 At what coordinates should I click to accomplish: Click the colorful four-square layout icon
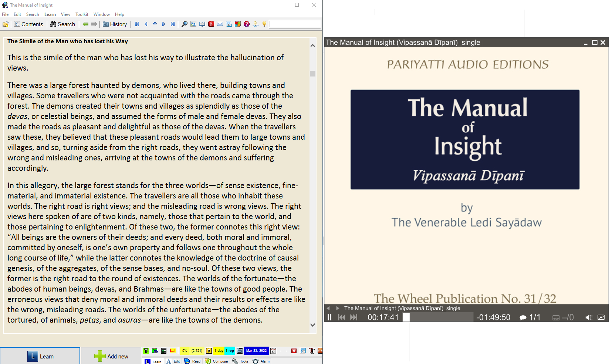(238, 24)
